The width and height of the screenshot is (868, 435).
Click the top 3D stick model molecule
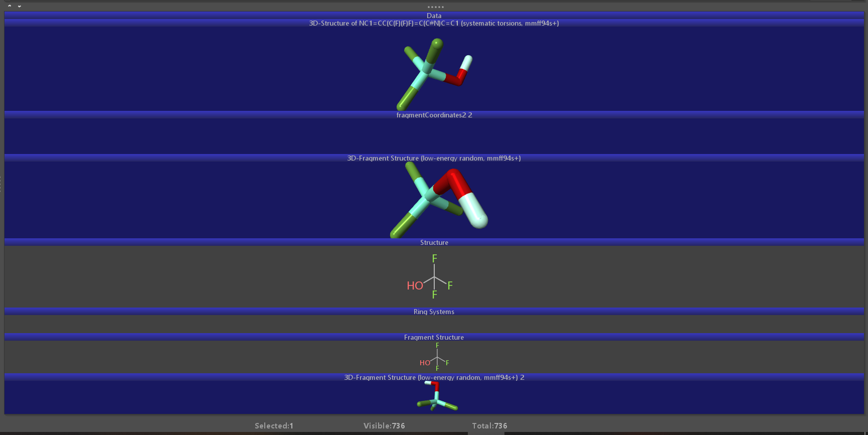tap(432, 73)
